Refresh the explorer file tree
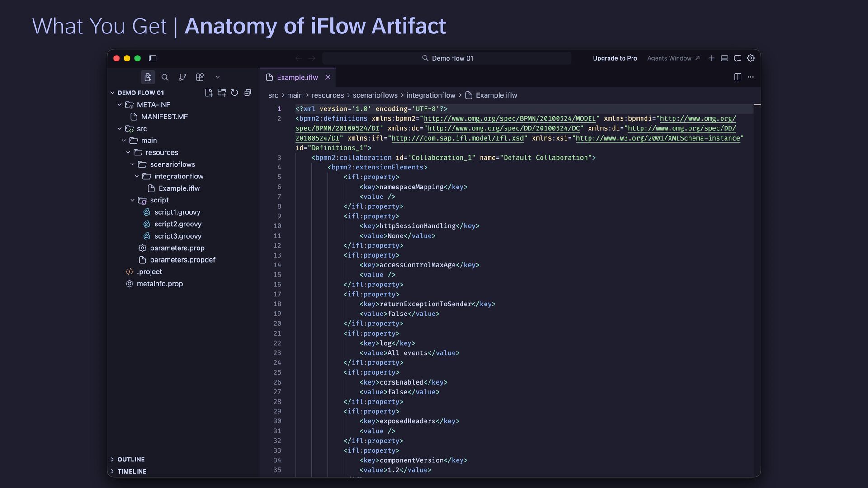The height and width of the screenshot is (488, 868). pyautogui.click(x=235, y=93)
